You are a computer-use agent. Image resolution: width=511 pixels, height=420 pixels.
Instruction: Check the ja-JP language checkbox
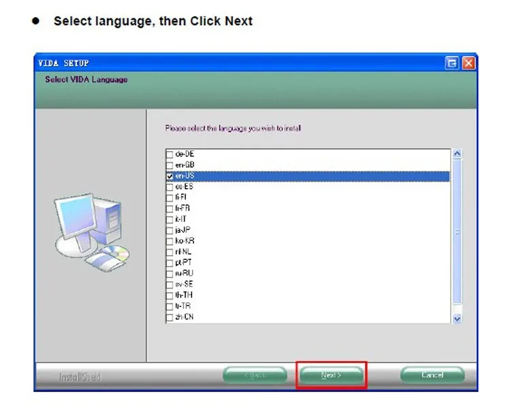coord(170,231)
